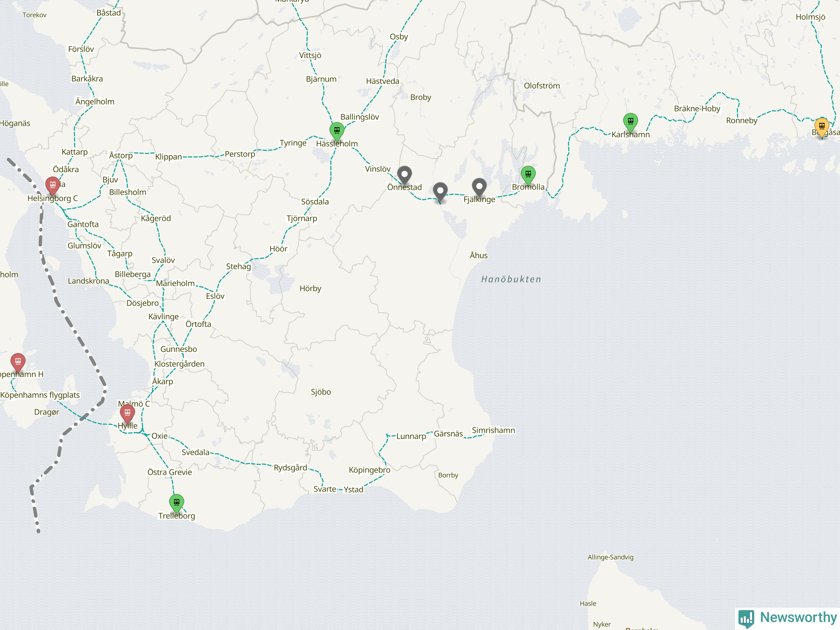
Task: Click the Glumslöv station label
Action: (x=84, y=246)
